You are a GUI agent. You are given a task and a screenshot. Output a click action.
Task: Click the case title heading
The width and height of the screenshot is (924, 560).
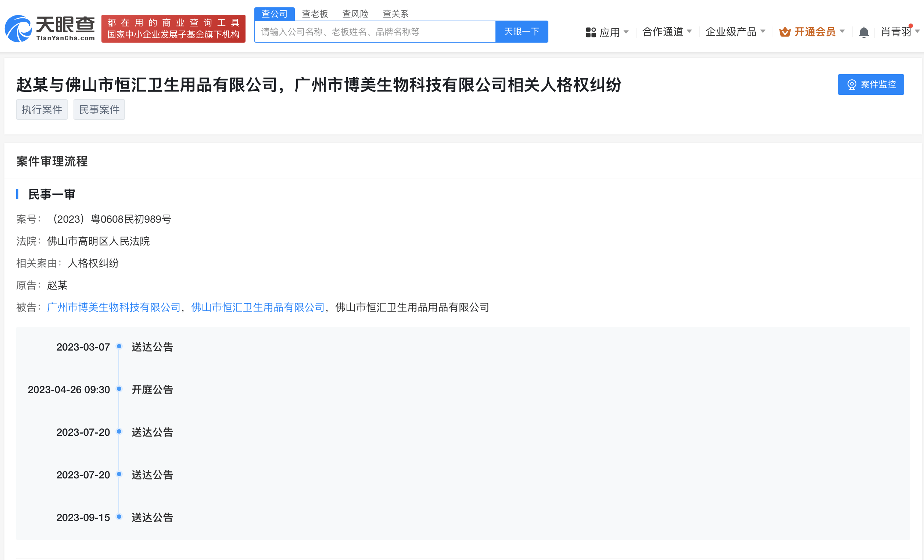[x=319, y=85]
